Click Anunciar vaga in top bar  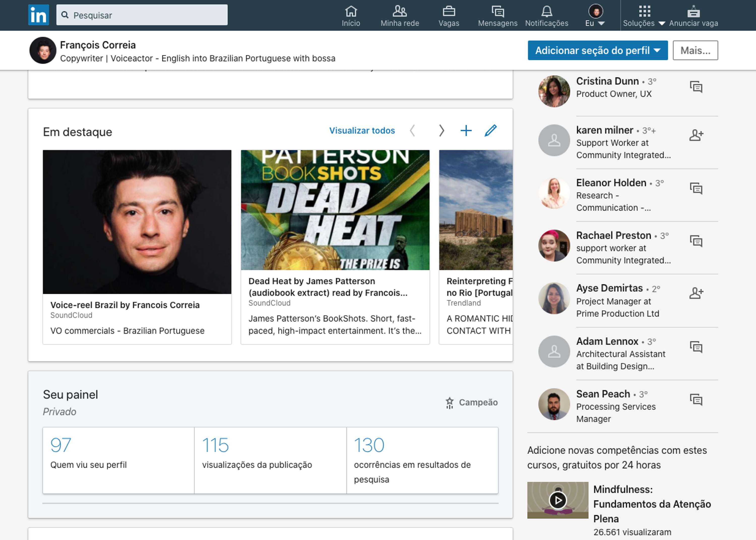point(694,16)
